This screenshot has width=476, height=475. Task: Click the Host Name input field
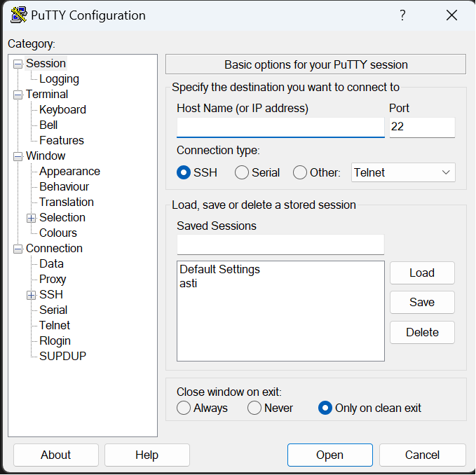(x=280, y=128)
